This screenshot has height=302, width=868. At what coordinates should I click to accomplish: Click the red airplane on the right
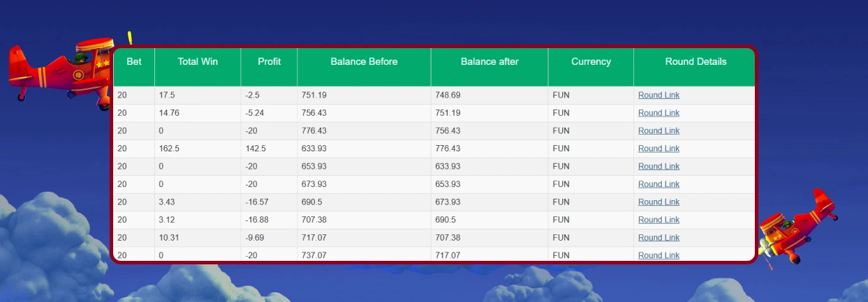coord(797,227)
